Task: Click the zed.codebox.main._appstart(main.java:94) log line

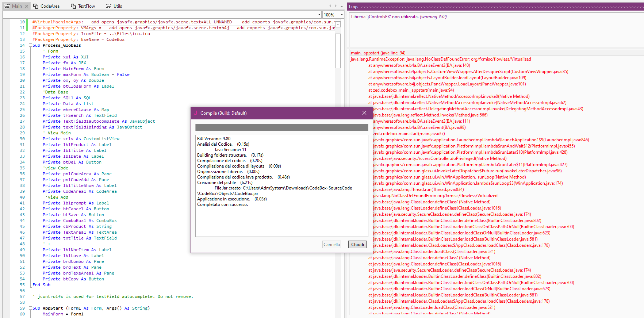Action: [x=411, y=90]
